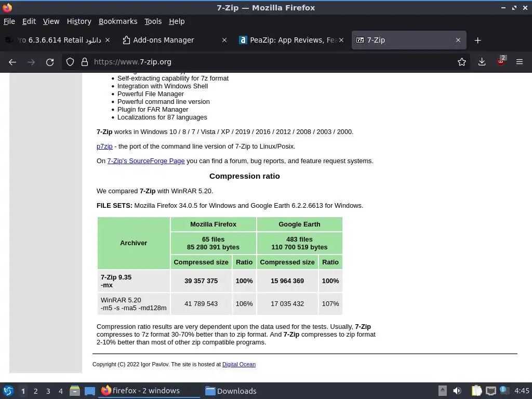Select the 7-Zip tab
The image size is (532, 399).
(x=409, y=40)
